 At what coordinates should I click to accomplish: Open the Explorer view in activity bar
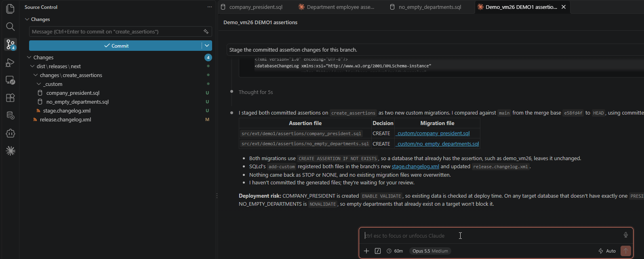pos(11,9)
